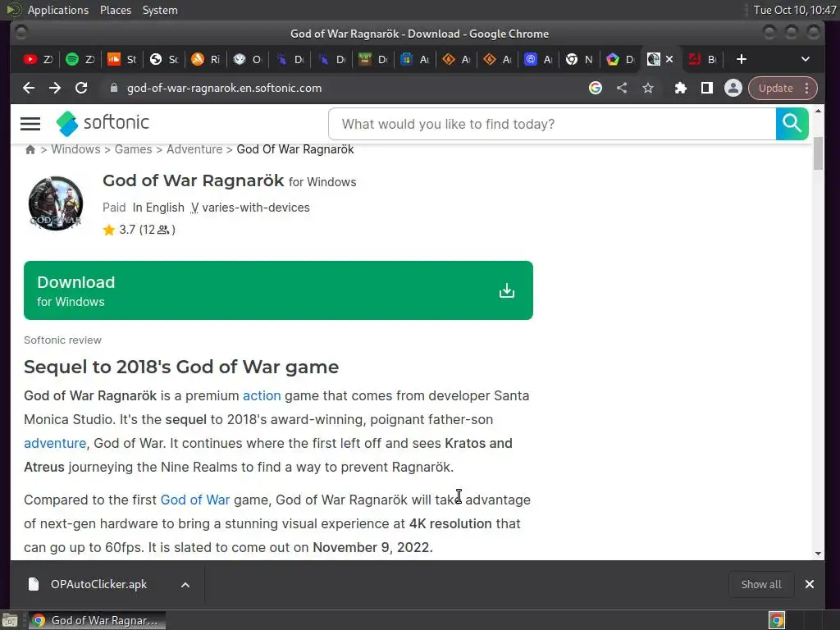The width and height of the screenshot is (840, 630).
Task: Open the Games breadcrumb link
Action: click(134, 149)
